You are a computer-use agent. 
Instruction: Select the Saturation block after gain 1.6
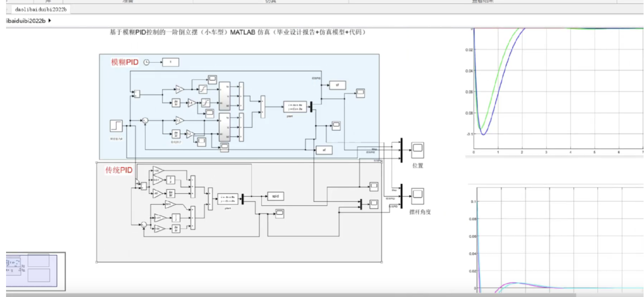click(x=203, y=89)
